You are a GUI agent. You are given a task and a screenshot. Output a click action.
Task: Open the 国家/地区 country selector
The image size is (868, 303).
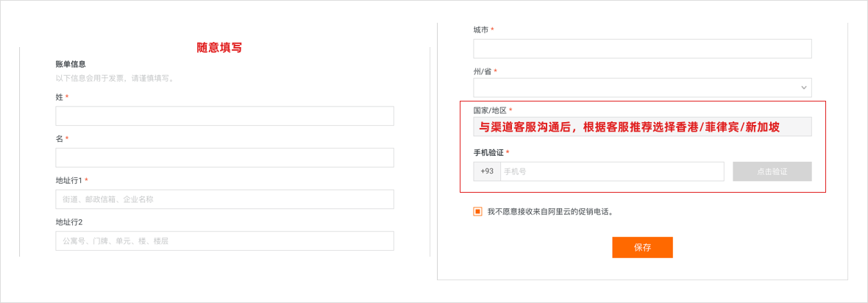coord(642,126)
